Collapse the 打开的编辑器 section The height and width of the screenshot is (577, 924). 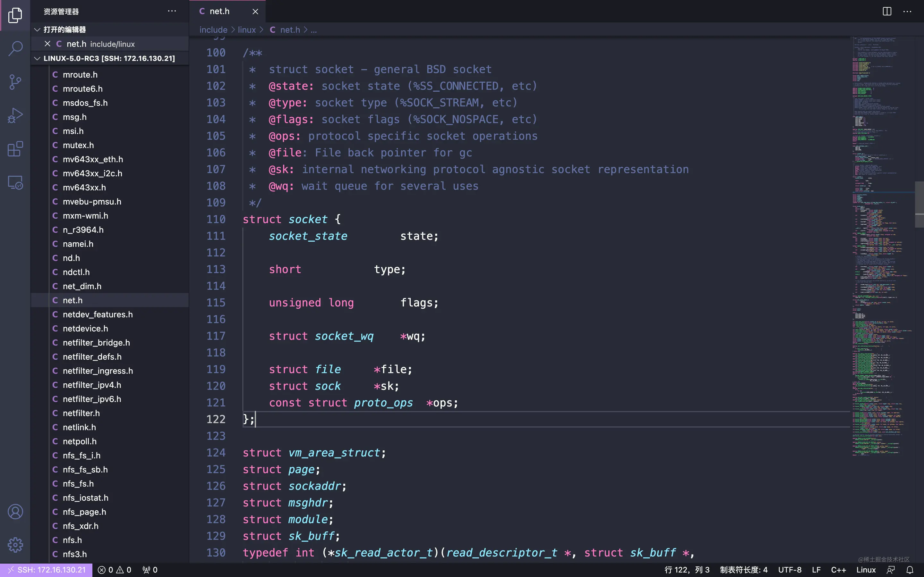coord(37,29)
